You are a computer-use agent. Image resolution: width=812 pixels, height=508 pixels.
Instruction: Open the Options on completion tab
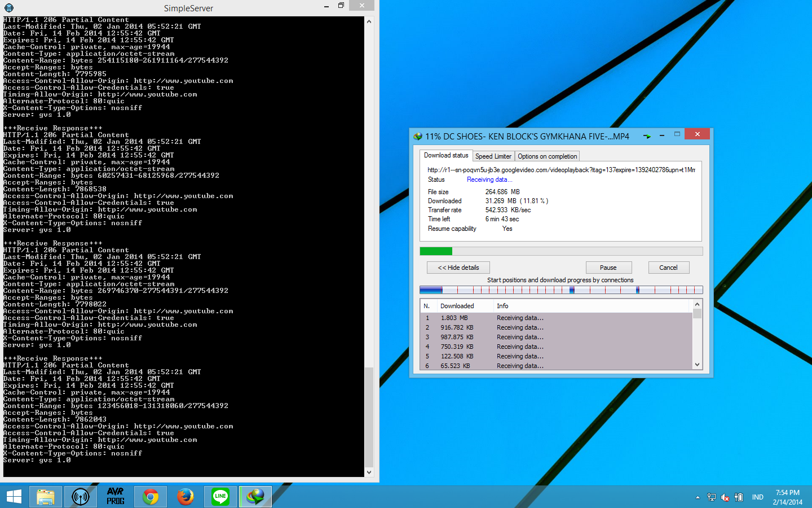tap(548, 156)
